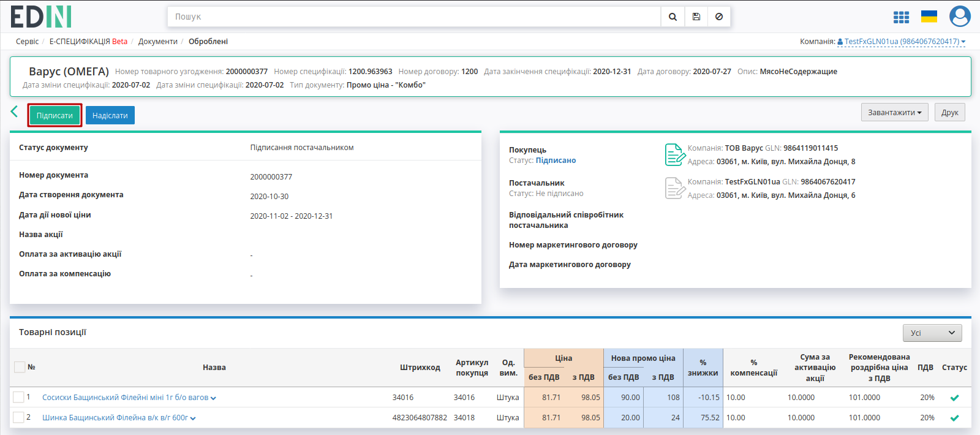
Task: Click article 34018 cell
Action: pyautogui.click(x=464, y=418)
